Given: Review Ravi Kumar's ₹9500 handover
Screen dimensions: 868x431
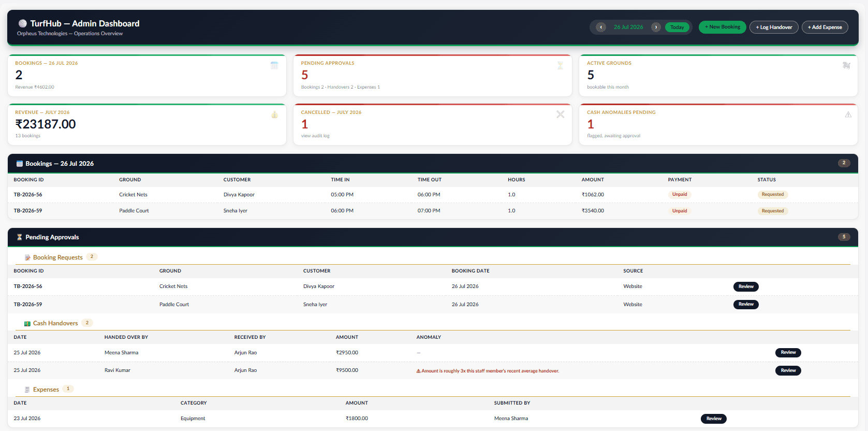Looking at the screenshot, I should 788,370.
